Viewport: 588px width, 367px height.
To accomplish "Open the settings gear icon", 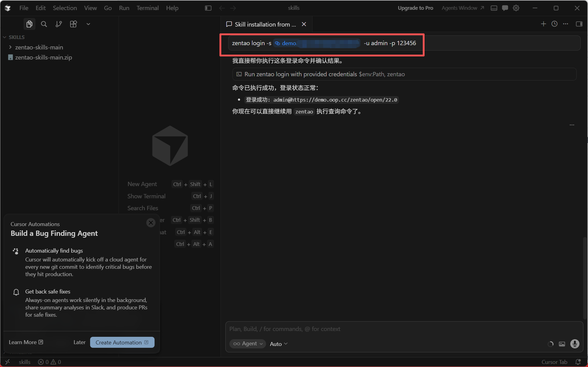I will point(516,8).
